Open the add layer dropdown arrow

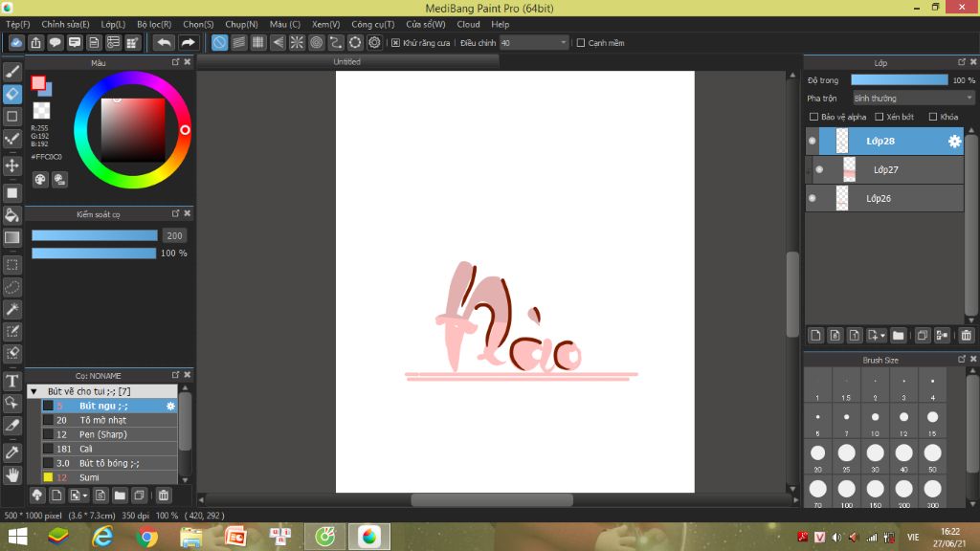click(x=882, y=336)
